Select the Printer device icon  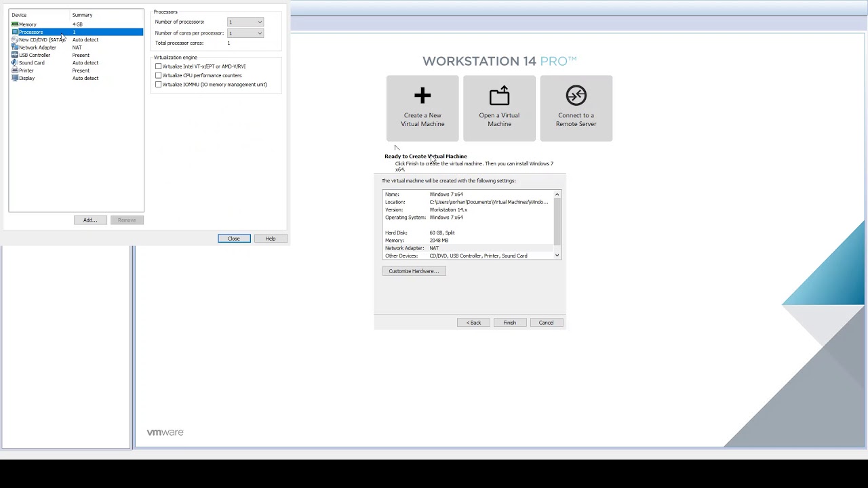(15, 70)
